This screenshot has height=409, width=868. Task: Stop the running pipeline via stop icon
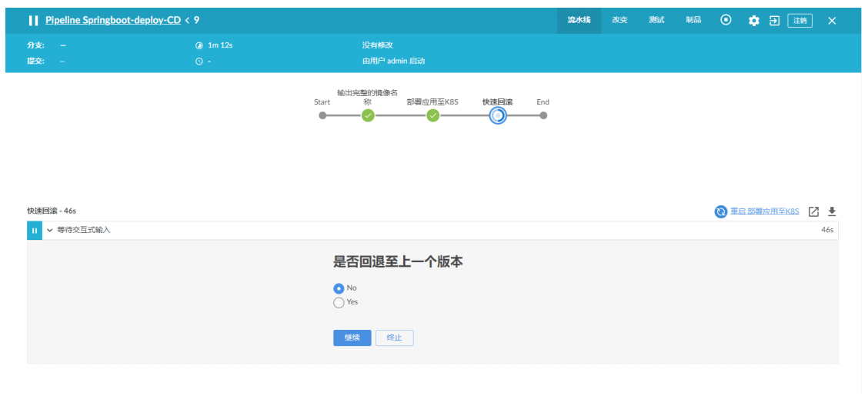pos(726,20)
